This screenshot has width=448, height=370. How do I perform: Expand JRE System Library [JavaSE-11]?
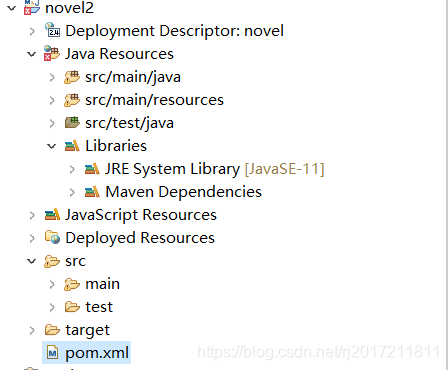(x=72, y=169)
